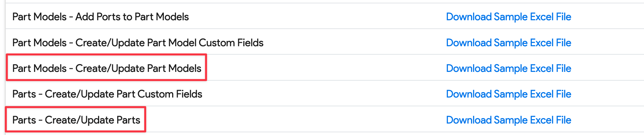Pick the highlighted 'Parts - Create/Update Parts' entry
The image size is (644, 135).
click(76, 120)
